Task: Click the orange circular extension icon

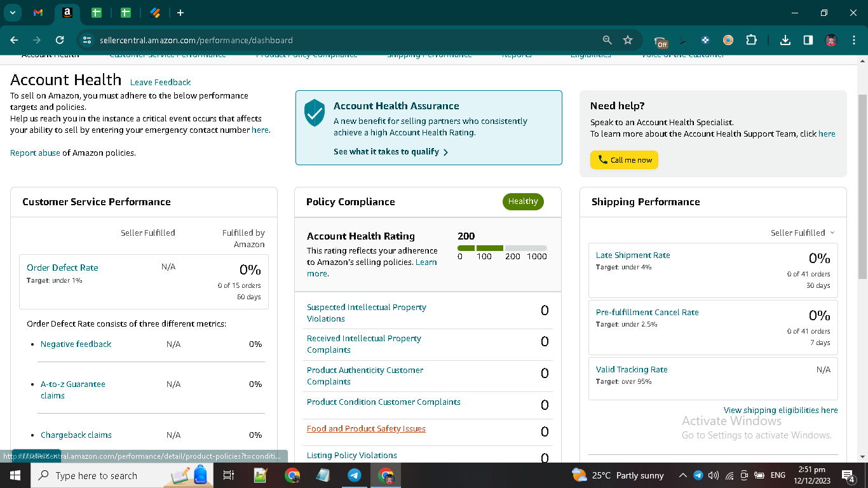Action: pos(728,40)
